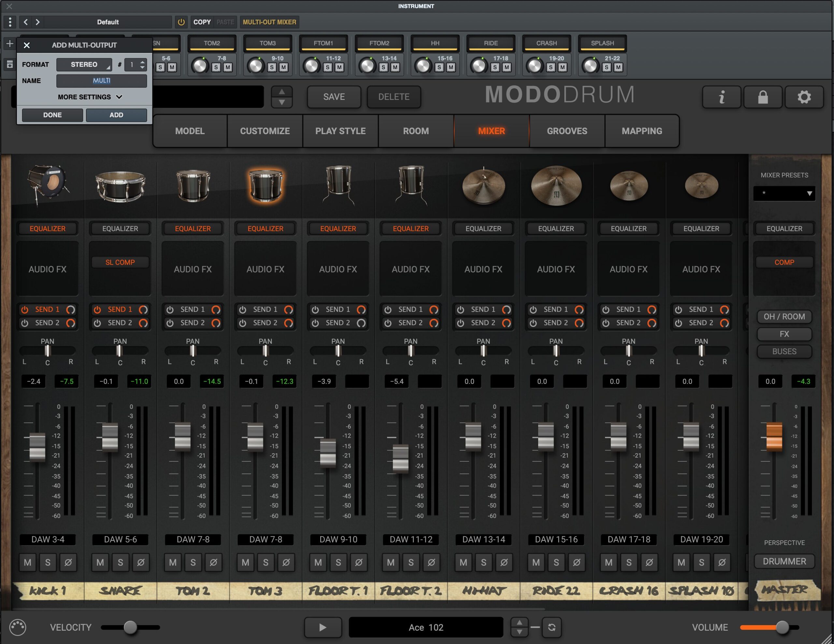Switch to the CUSTOMIZE tab
This screenshot has width=834, height=644.
pyautogui.click(x=265, y=131)
